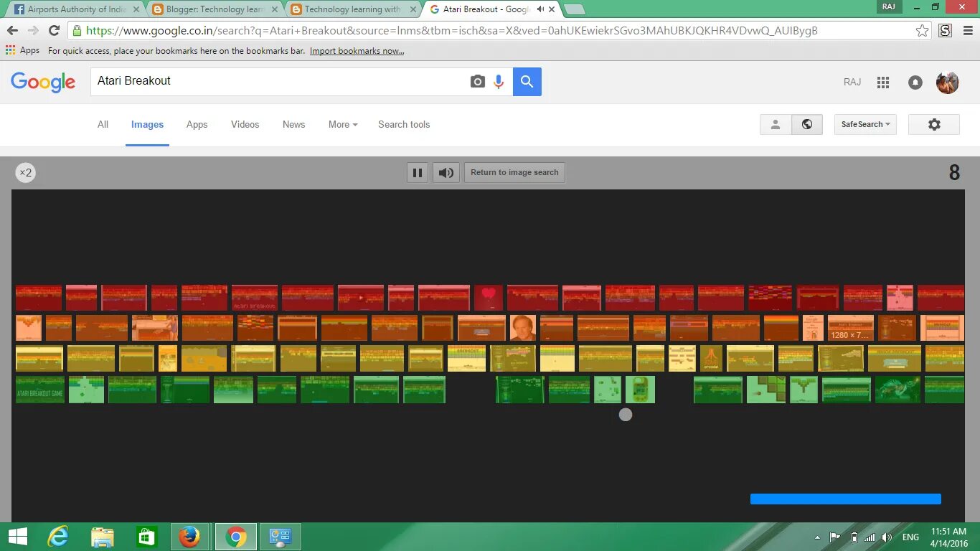This screenshot has width=980, height=551.
Task: Open the control panel taskbar icon
Action: (x=280, y=537)
